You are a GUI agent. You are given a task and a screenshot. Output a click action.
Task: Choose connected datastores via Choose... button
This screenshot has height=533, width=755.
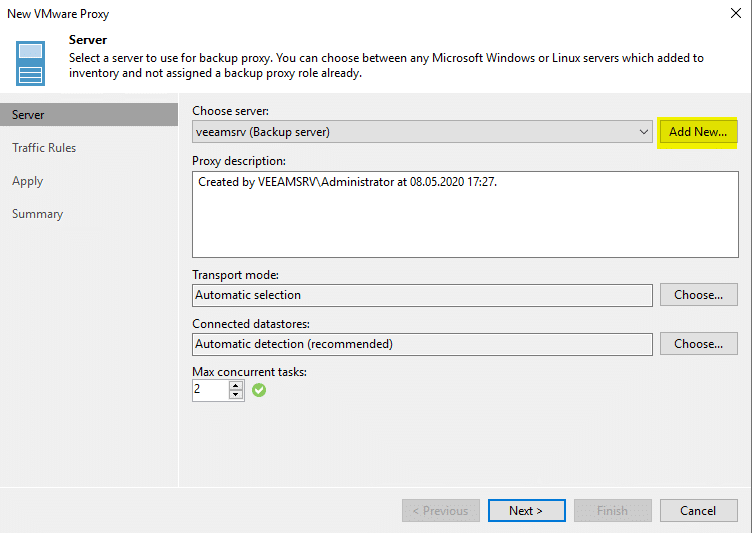pos(699,344)
